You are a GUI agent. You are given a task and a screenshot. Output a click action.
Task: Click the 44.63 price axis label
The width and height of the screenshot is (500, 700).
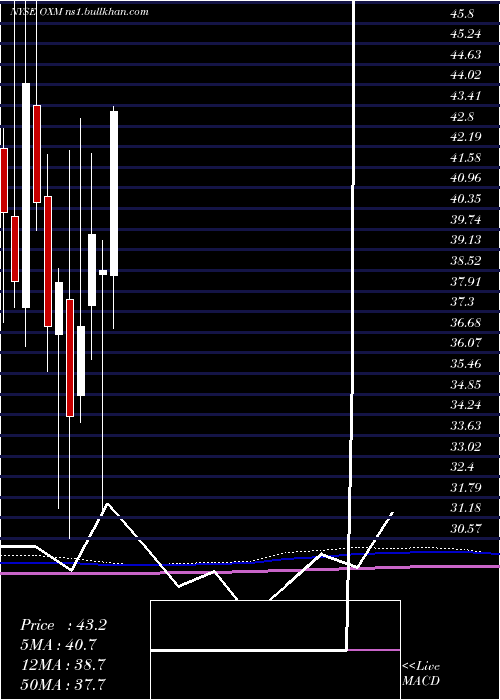coord(466,55)
